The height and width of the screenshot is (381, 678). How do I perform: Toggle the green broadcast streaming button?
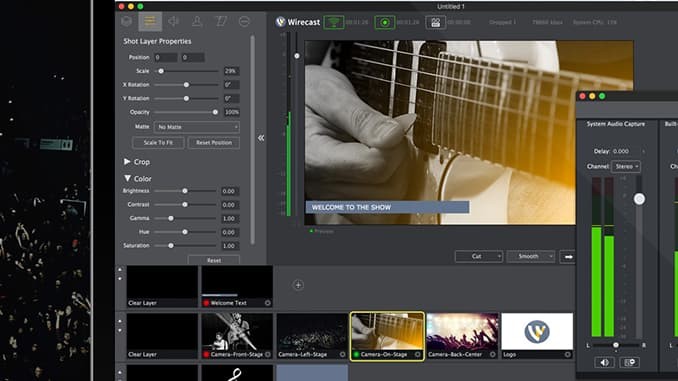(333, 22)
